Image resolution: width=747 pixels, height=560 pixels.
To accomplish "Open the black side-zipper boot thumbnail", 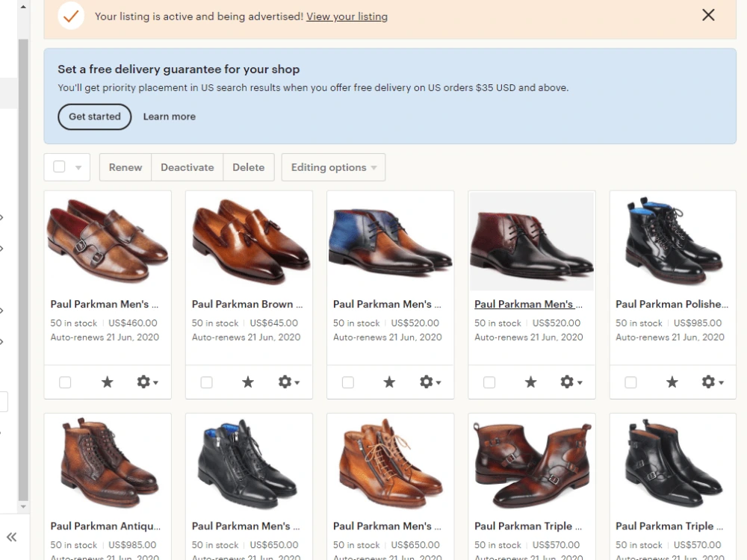I will click(x=249, y=463).
